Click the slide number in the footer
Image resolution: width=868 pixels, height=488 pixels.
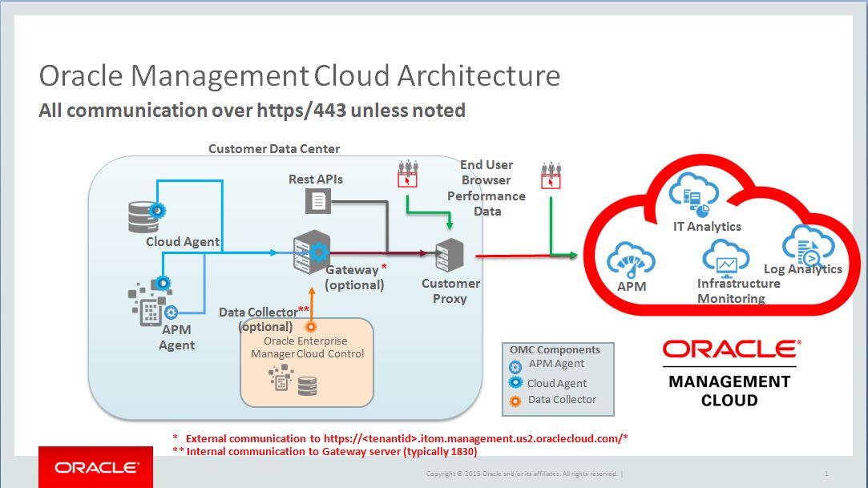click(826, 474)
